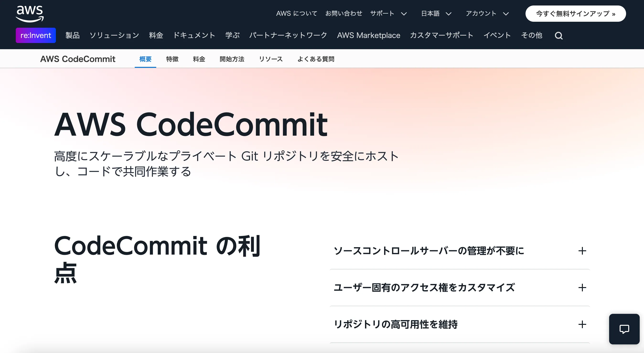Image resolution: width=644 pixels, height=353 pixels.
Task: Expand ユーザー固有のアクセス権をカスタマイズ plus icon
Action: tap(582, 288)
